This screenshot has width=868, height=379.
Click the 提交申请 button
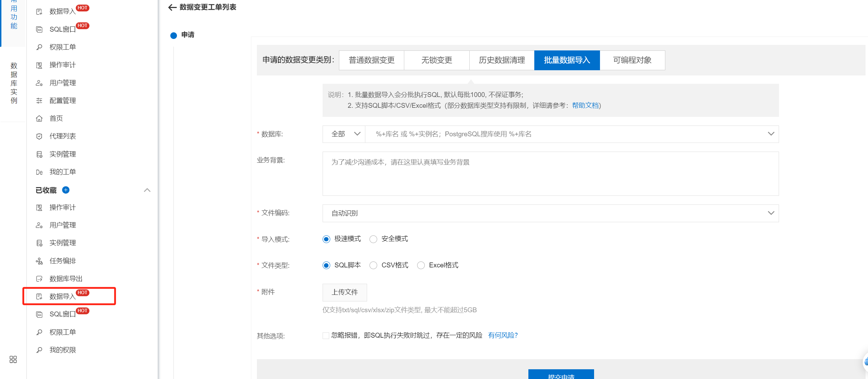(561, 374)
